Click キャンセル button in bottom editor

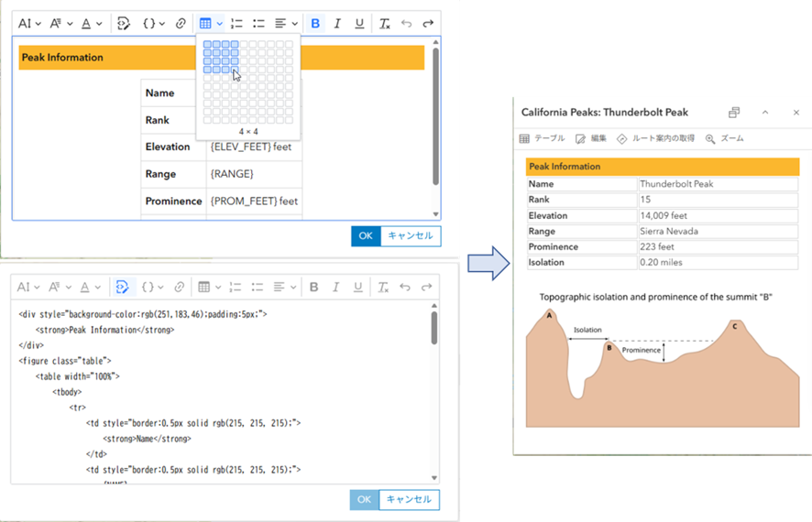[x=409, y=500]
